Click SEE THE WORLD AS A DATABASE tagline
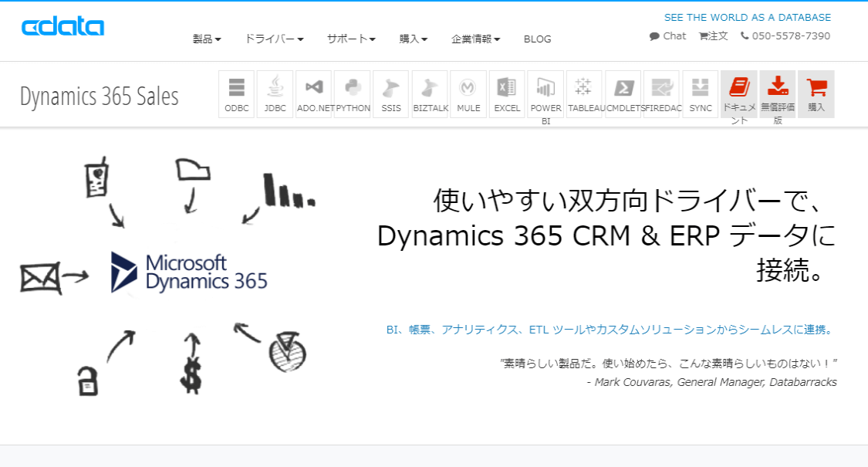This screenshot has width=868, height=467. coord(748,18)
